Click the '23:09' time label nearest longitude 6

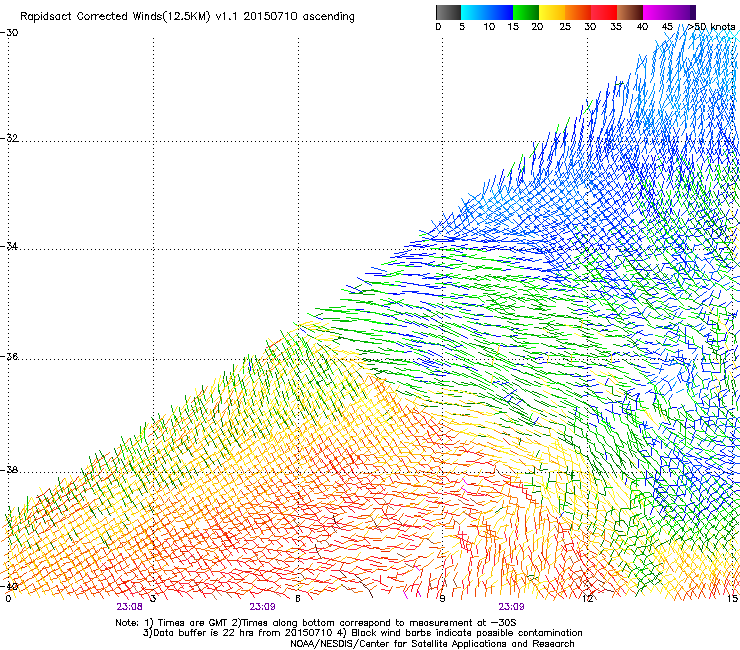click(262, 607)
